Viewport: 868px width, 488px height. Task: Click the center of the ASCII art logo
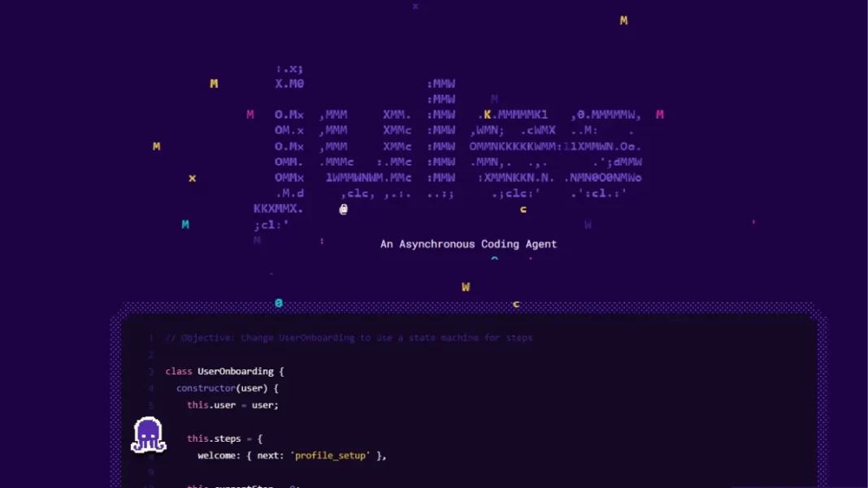pos(447,146)
